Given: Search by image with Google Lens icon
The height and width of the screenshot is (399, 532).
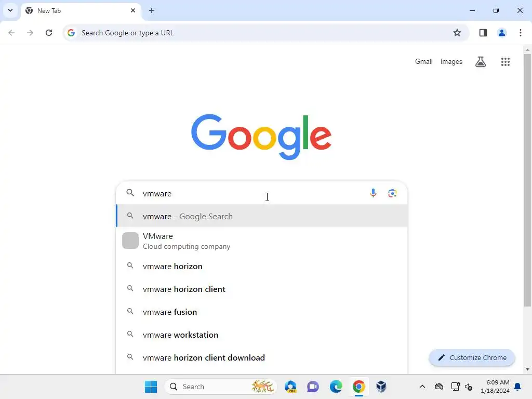Looking at the screenshot, I should [392, 193].
